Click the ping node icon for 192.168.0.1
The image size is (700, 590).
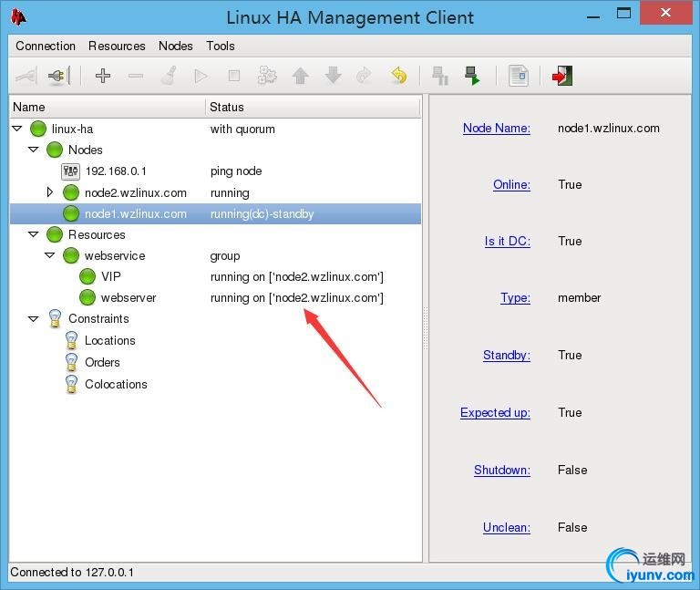point(70,171)
